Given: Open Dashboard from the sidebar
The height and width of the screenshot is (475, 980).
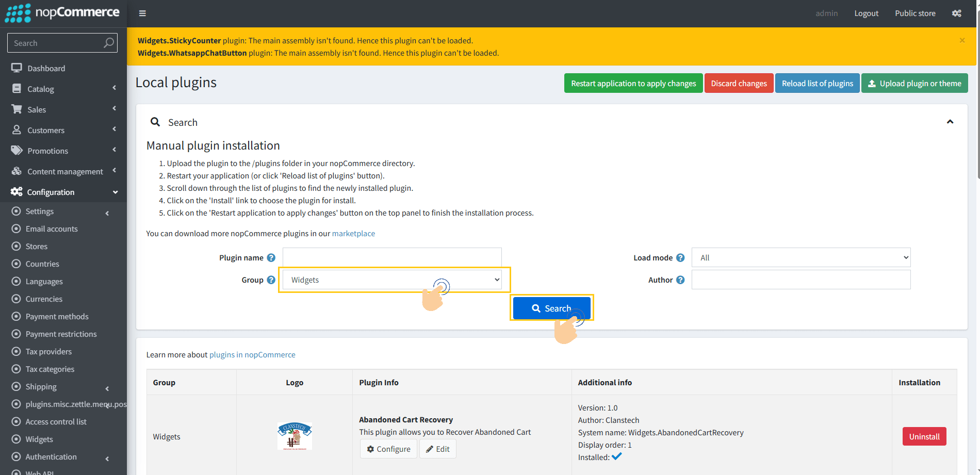Looking at the screenshot, I should tap(46, 68).
